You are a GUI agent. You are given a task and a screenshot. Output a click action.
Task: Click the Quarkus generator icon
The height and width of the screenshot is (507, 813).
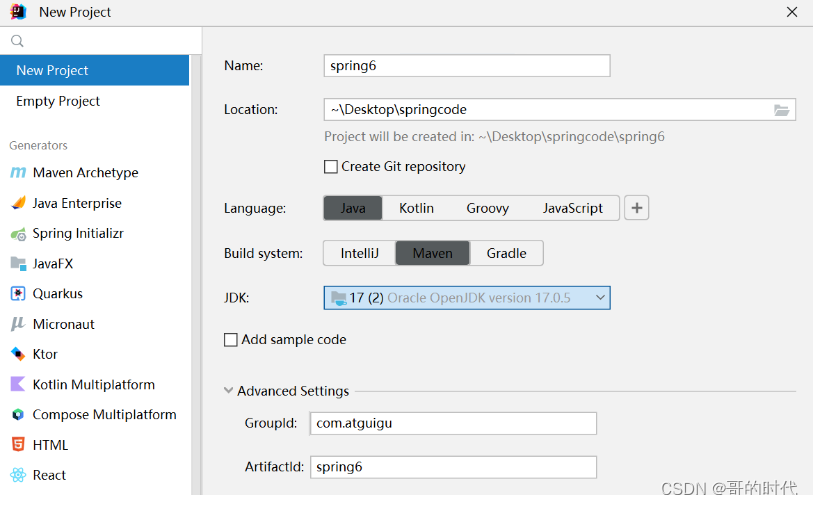(x=18, y=294)
